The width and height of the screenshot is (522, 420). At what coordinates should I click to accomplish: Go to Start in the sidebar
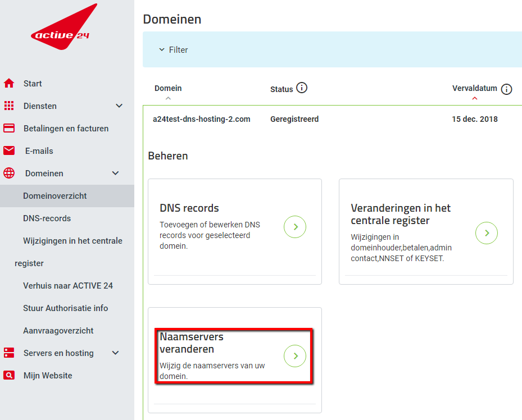[x=33, y=84]
